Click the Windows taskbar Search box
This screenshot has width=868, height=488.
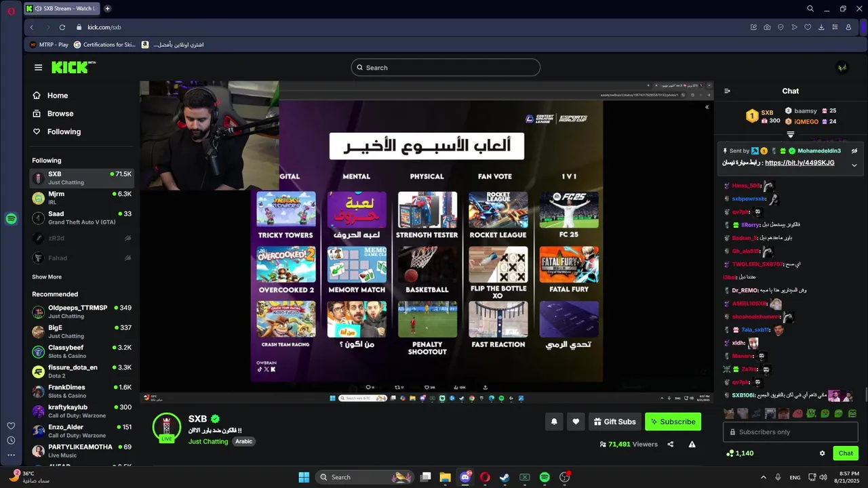click(x=366, y=477)
